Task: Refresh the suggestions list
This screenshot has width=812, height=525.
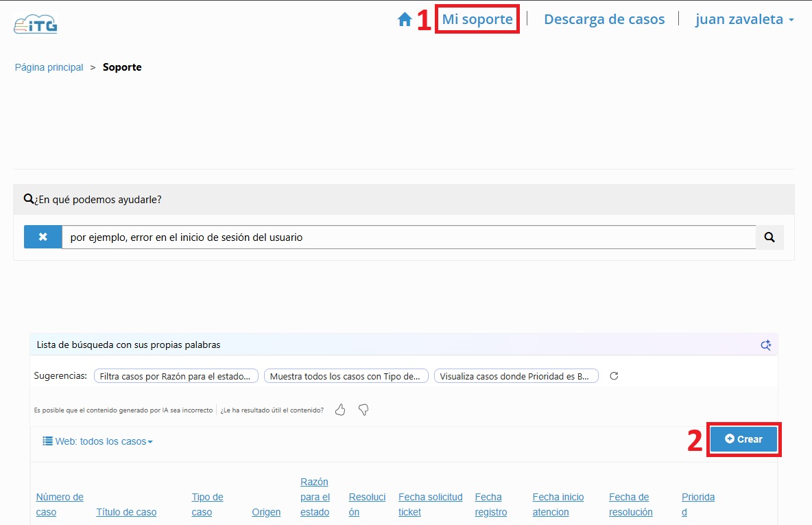Action: pos(614,376)
